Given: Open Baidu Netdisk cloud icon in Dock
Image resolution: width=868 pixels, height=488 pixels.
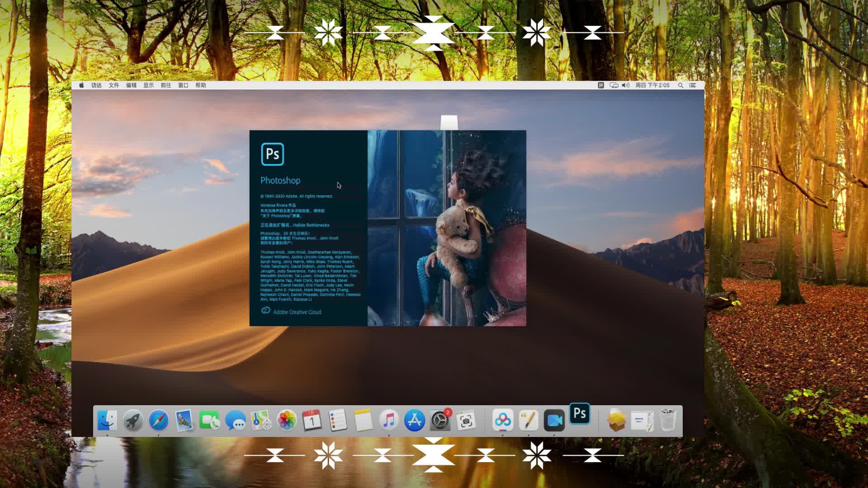Looking at the screenshot, I should 503,421.
